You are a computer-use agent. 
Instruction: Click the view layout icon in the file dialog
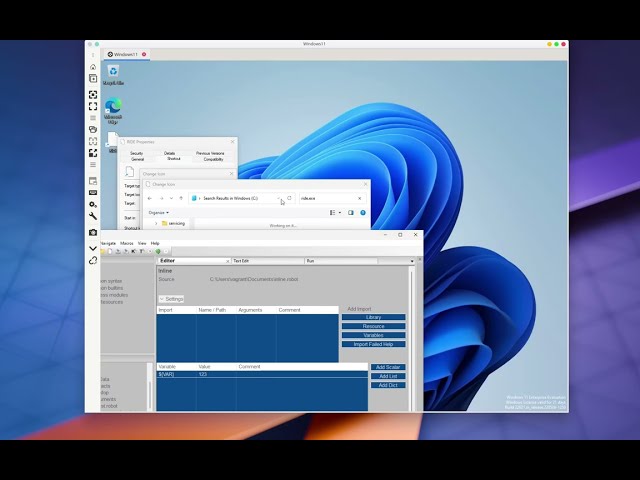(x=332, y=213)
